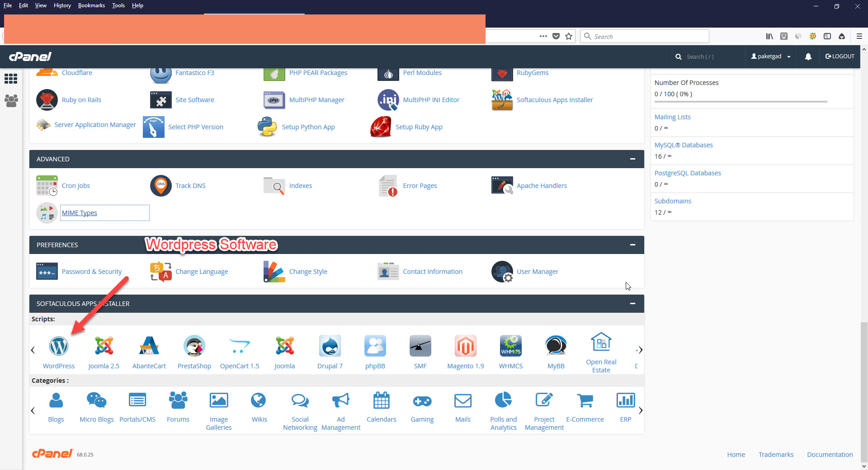This screenshot has width=868, height=470.
Task: Click the Magento 1.9 icon
Action: 465,346
